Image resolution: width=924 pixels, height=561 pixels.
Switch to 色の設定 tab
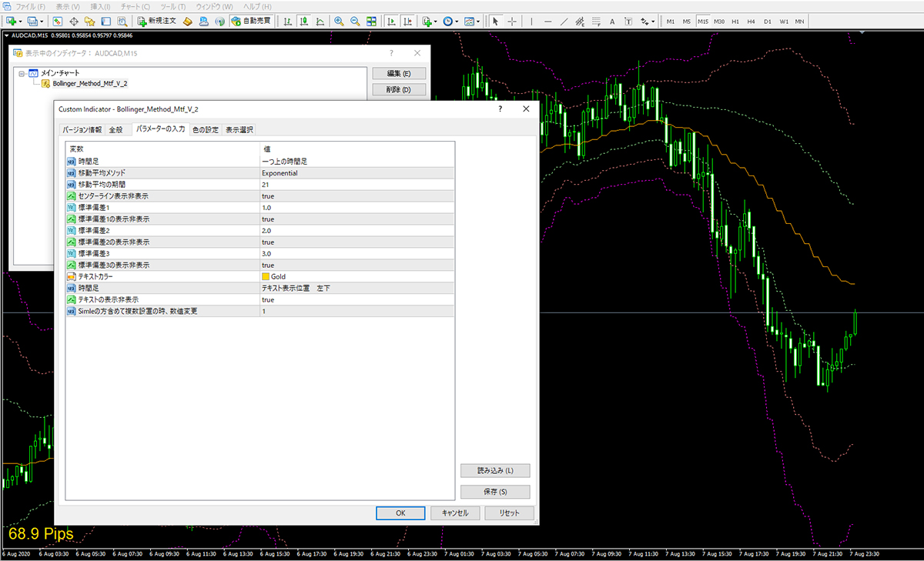pos(205,129)
